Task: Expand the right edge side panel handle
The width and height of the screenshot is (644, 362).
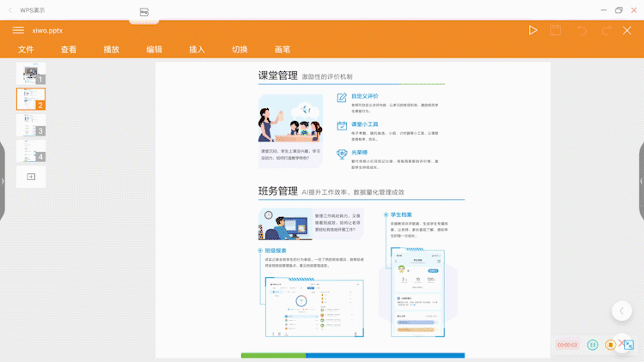Action: tap(641, 180)
